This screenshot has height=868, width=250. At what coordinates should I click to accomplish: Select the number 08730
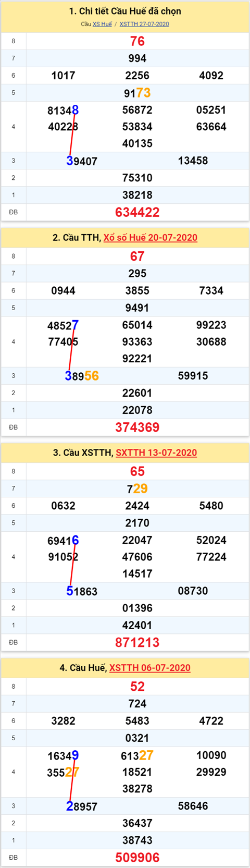point(193,591)
